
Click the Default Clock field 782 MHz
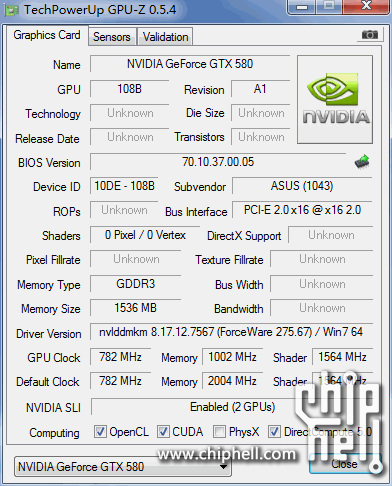(x=120, y=381)
